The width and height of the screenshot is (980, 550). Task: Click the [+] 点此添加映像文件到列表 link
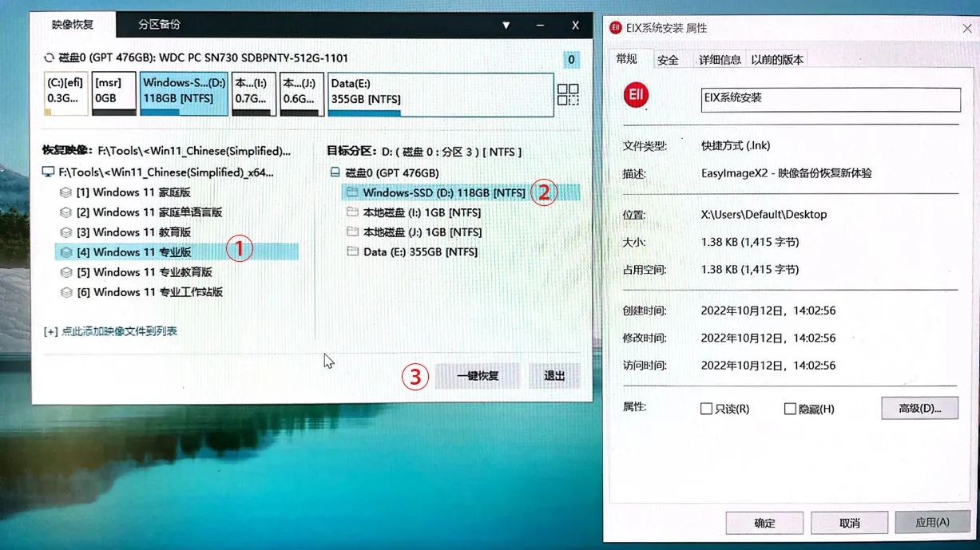110,331
